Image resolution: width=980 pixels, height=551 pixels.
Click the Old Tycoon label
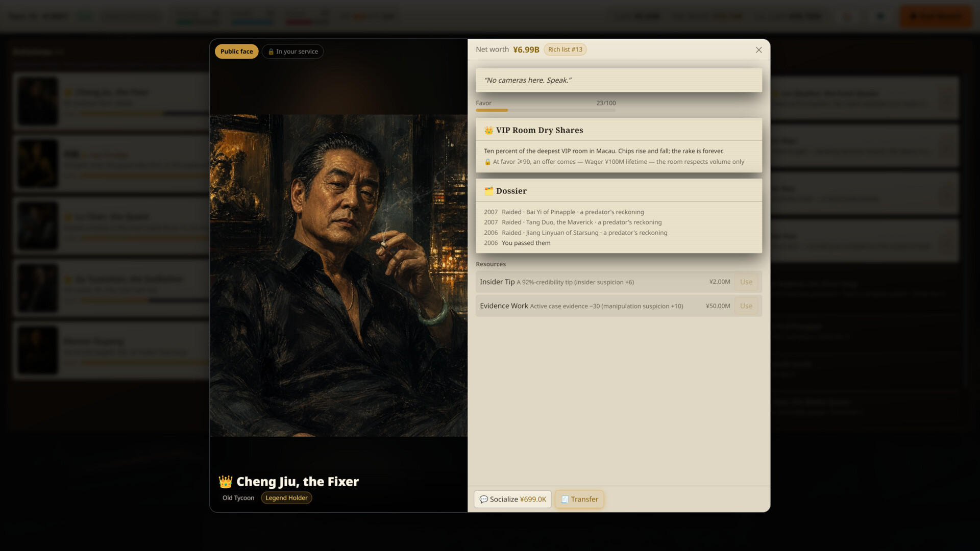238,498
